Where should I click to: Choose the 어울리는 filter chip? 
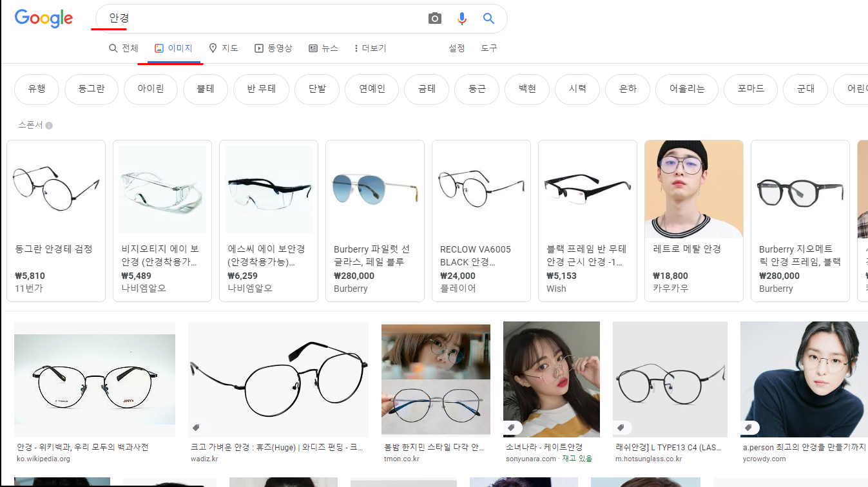click(x=687, y=90)
